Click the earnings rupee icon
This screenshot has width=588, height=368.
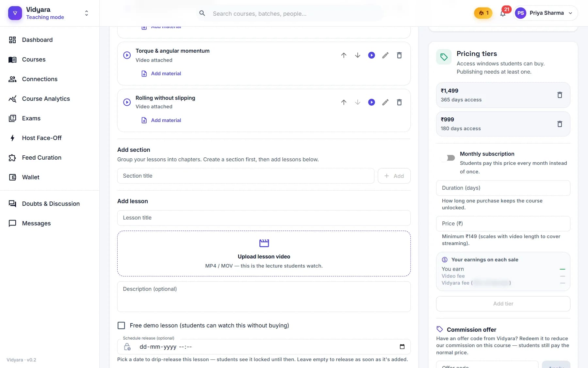point(445,260)
